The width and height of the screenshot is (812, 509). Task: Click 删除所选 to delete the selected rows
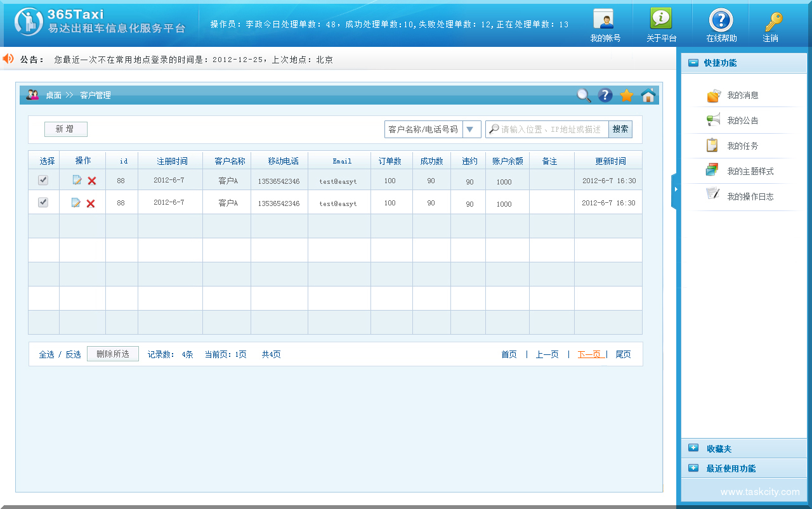pos(113,354)
